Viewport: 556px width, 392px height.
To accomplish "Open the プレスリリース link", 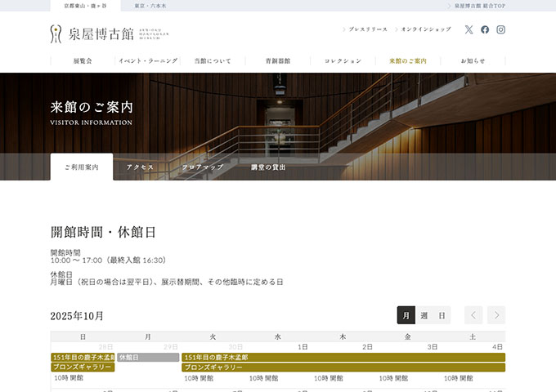I will pos(367,29).
